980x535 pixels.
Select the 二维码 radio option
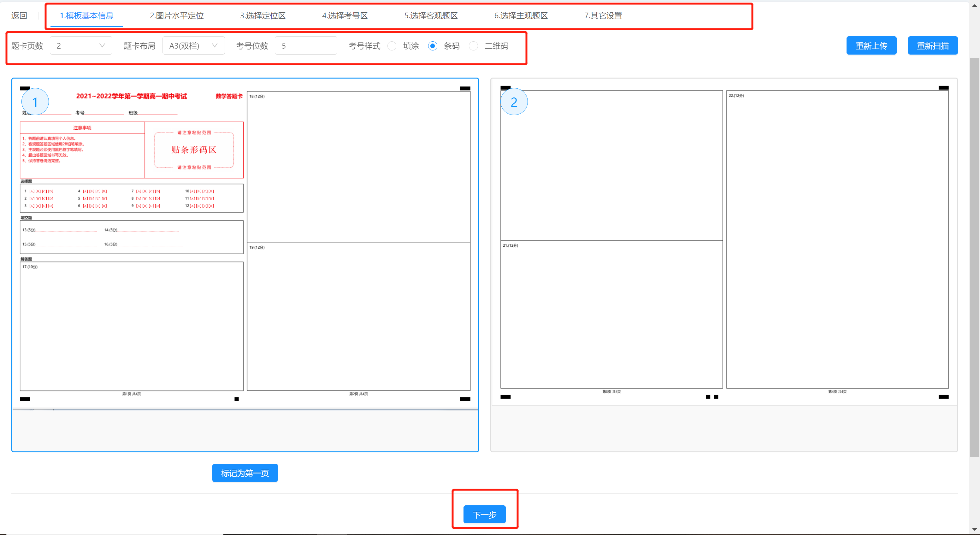coord(473,46)
